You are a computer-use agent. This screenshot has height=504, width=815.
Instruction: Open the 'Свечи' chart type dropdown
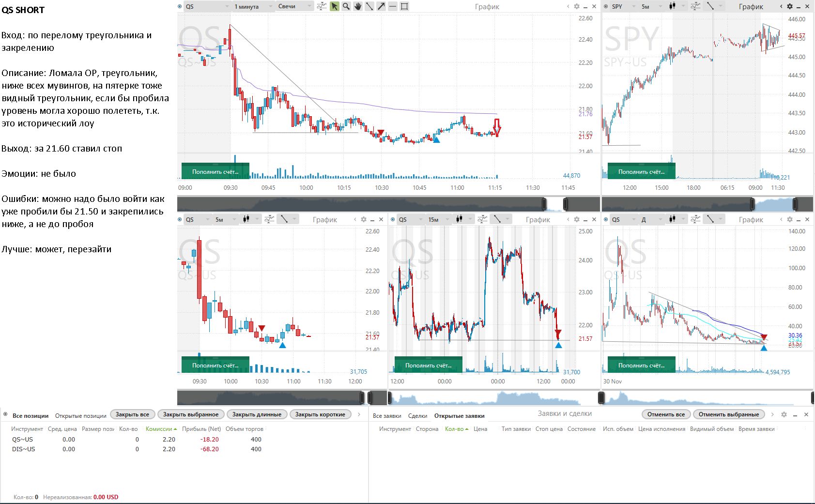coord(295,6)
